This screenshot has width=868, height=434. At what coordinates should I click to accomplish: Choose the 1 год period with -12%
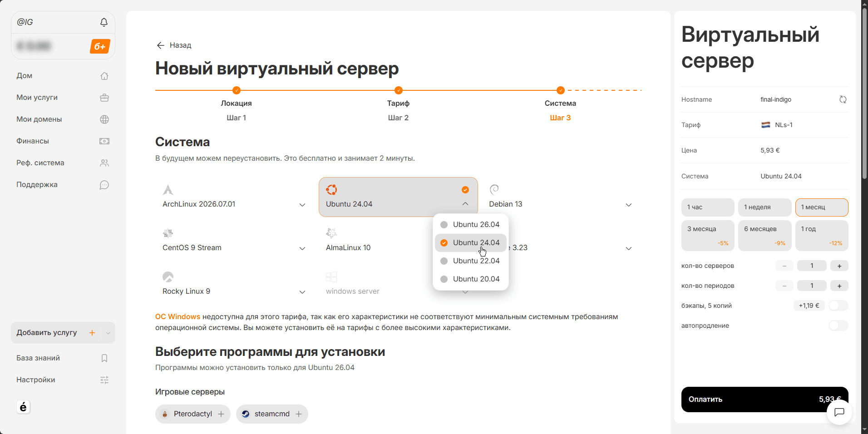click(822, 236)
